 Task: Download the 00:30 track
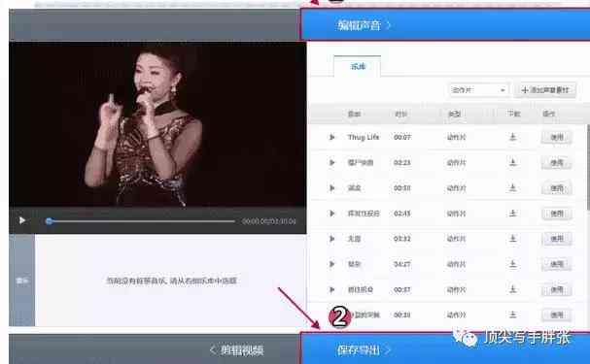click(x=512, y=187)
